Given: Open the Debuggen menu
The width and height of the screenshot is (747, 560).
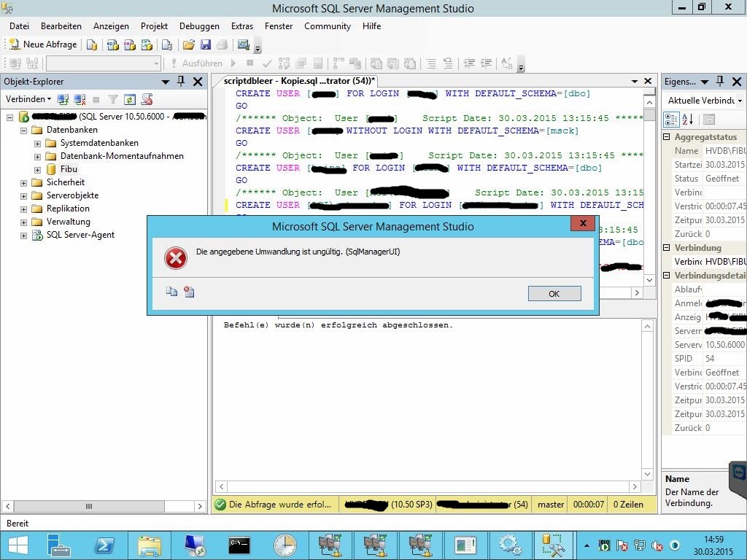Looking at the screenshot, I should (x=199, y=26).
